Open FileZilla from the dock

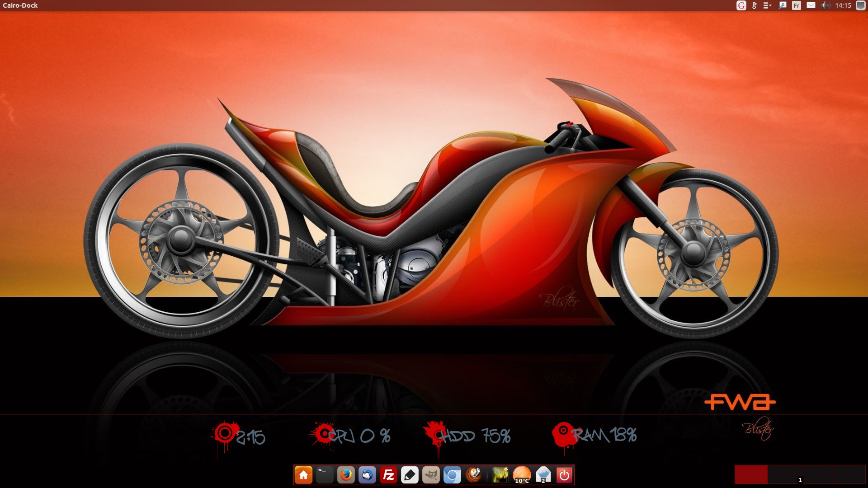[388, 475]
